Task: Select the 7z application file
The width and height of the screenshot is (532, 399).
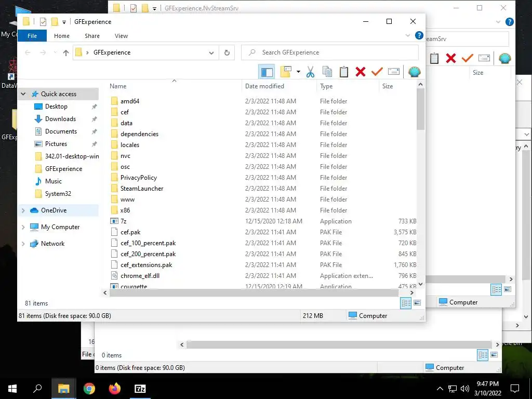Action: pos(124,221)
